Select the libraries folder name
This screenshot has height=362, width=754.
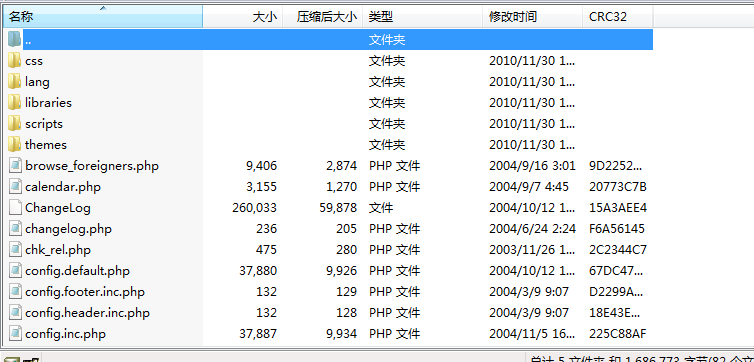[48, 103]
